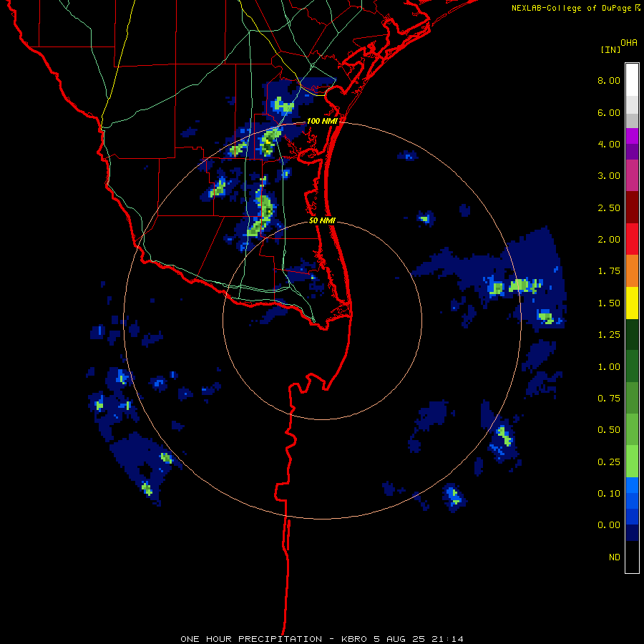Click the 0.00 legend value
The image size is (644, 644).
(x=609, y=525)
